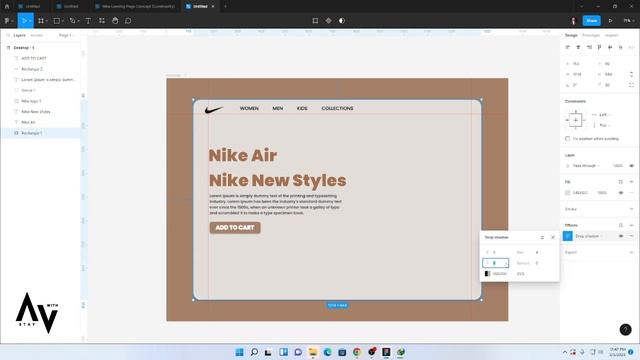Screen dimensions: 640x360
Task: Click the fill color swatch
Action: coord(568,193)
